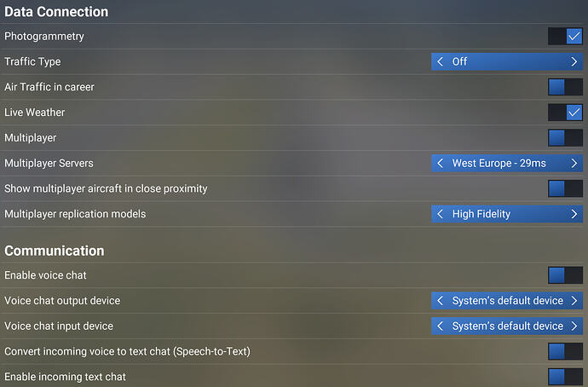Click the right arrow on Traffic Type
The height and width of the screenshot is (387, 588).
[574, 61]
